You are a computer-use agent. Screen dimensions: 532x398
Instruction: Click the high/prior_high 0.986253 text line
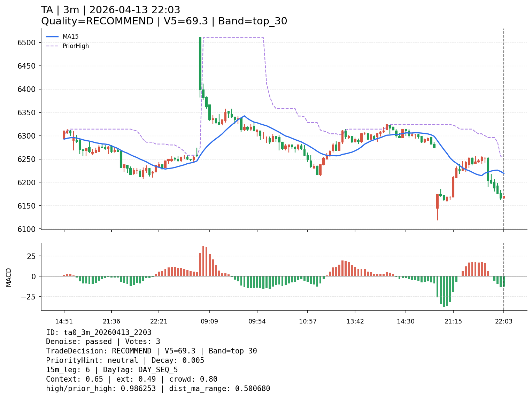point(158,389)
